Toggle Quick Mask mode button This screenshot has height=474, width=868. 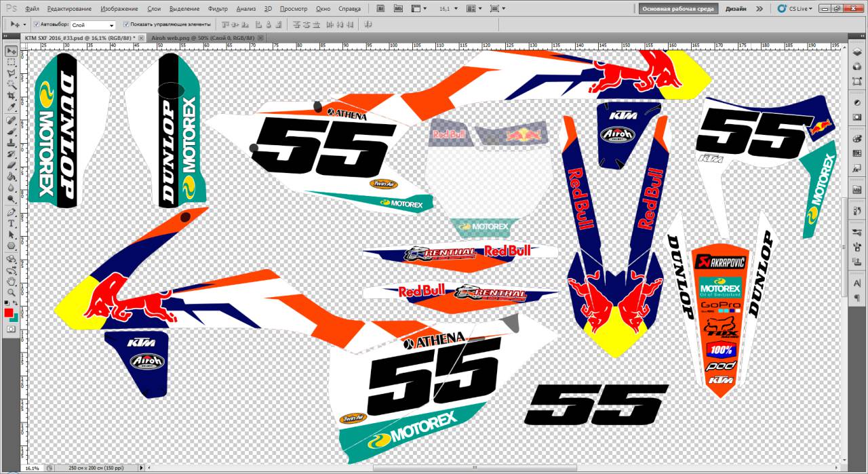tap(12, 329)
